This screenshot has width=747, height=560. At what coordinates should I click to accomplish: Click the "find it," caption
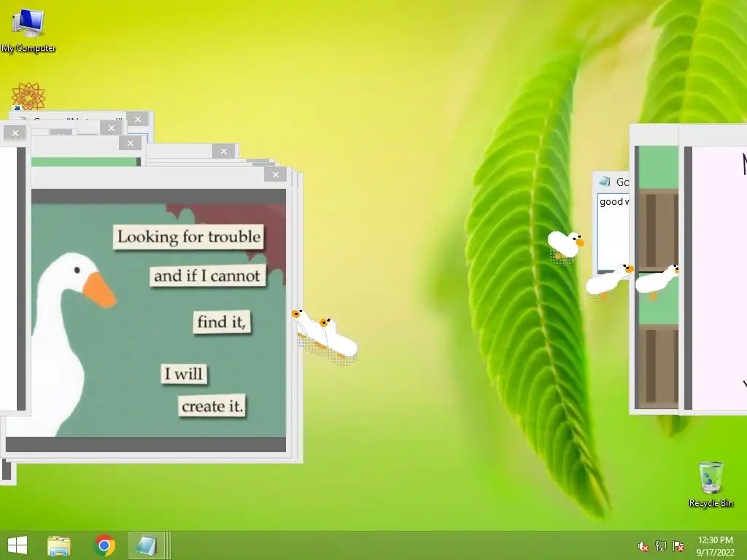[222, 322]
